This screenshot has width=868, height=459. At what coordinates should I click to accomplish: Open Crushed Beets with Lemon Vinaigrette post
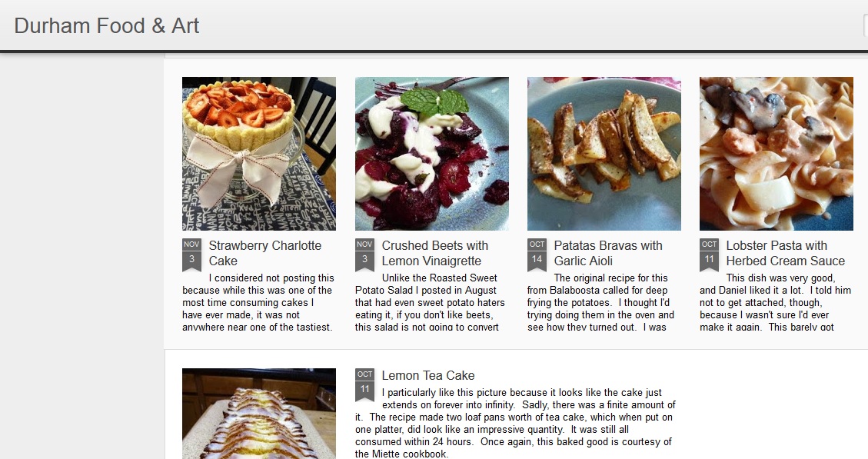coord(435,253)
